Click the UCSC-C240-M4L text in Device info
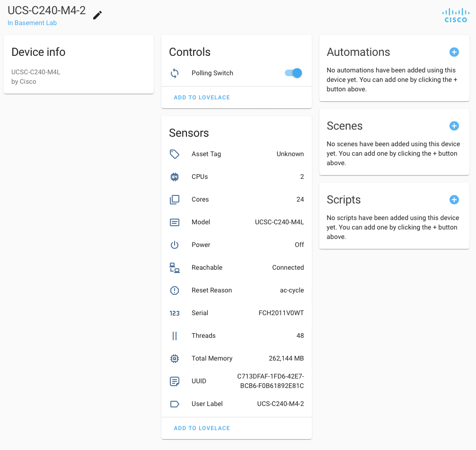 pos(36,72)
